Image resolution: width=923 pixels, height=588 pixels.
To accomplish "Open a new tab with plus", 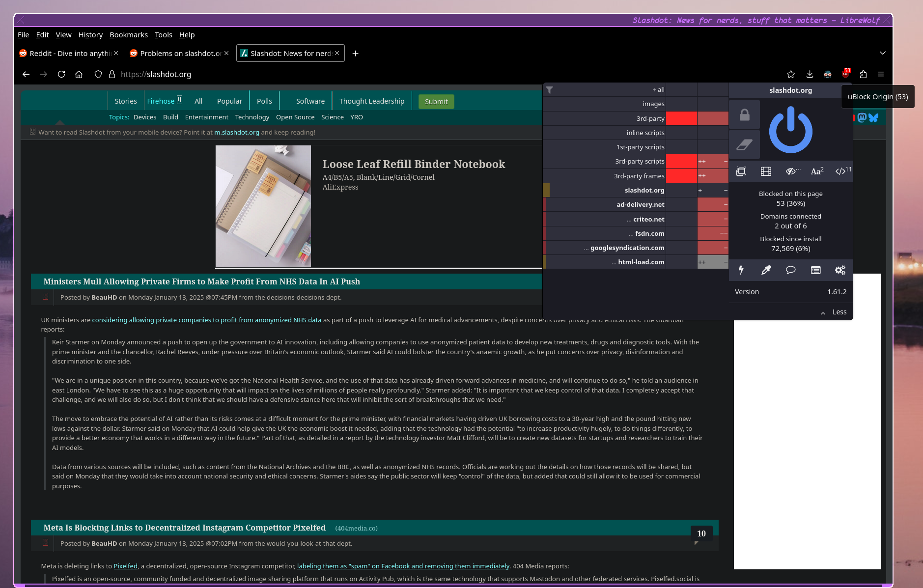I will 356,53.
